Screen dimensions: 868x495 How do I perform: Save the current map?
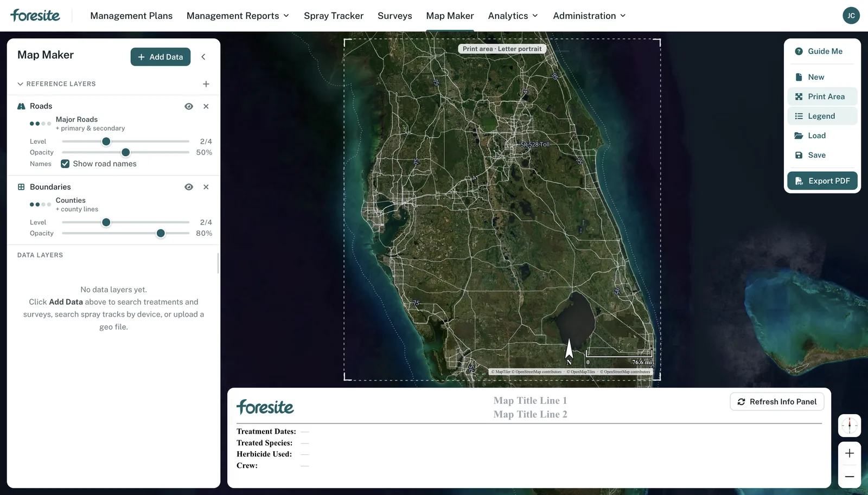(822, 155)
